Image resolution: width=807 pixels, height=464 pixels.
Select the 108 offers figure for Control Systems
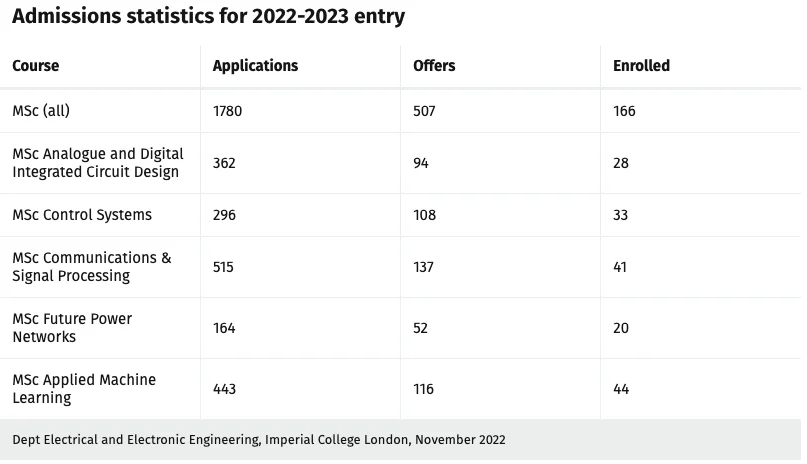pyautogui.click(x=424, y=215)
